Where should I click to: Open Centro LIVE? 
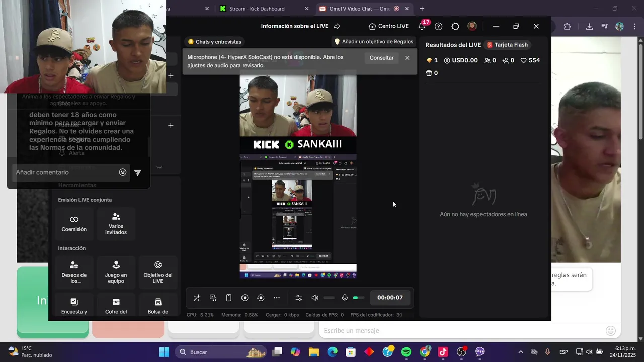388,26
